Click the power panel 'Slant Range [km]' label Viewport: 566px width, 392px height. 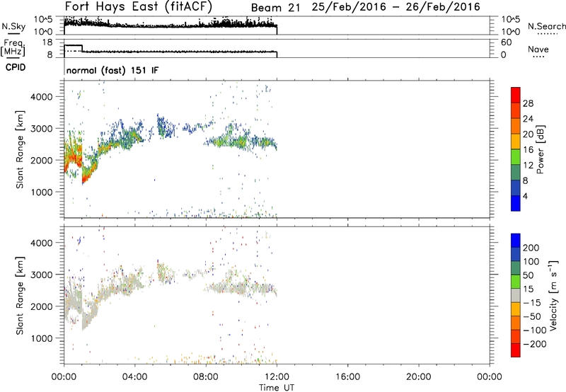point(20,149)
